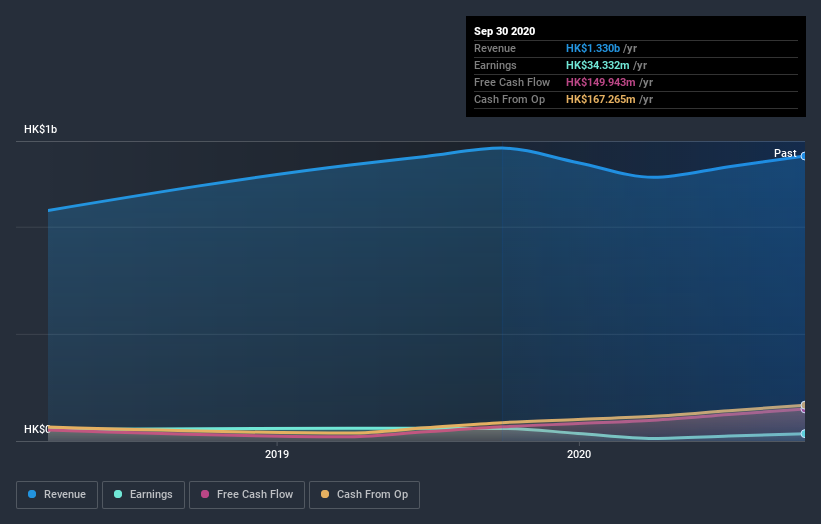
Task: Click the orange Cash From Op endpoint marker
Action: (803, 405)
